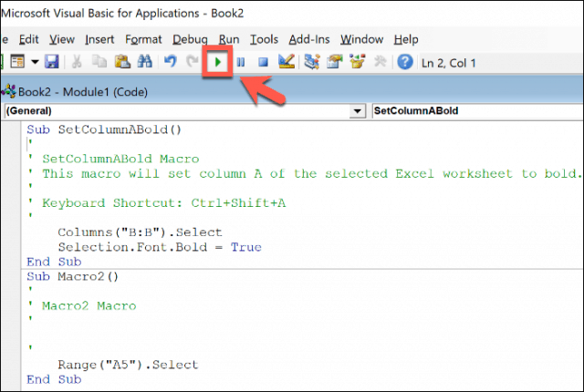Click the Run Sub green play button
The image size is (584, 392).
coord(218,62)
